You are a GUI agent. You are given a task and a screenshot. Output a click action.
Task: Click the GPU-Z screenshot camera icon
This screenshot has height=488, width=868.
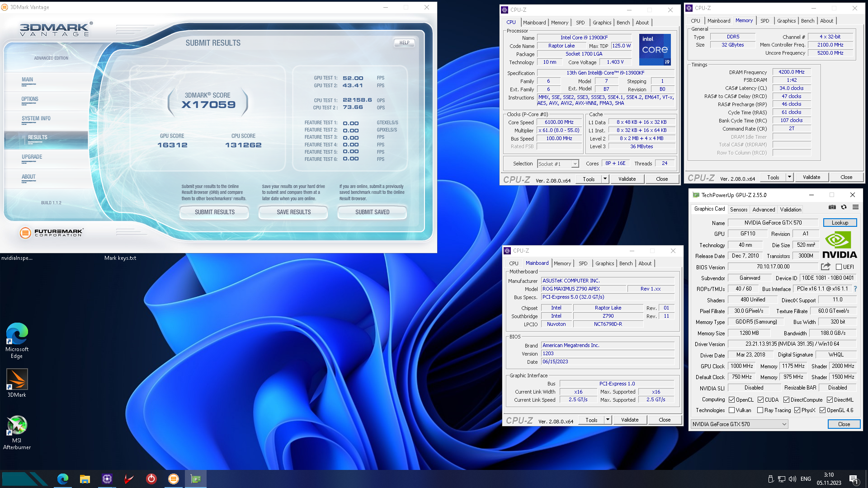click(832, 207)
